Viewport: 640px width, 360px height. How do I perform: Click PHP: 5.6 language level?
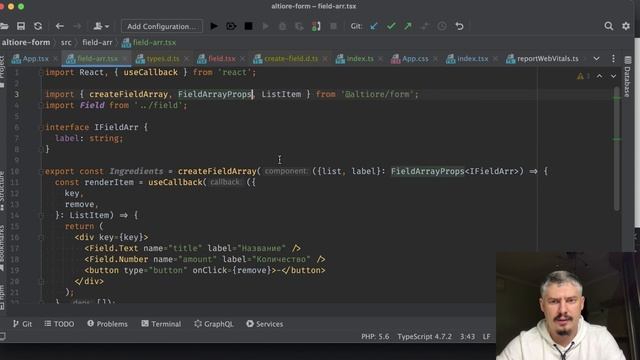pyautogui.click(x=375, y=337)
